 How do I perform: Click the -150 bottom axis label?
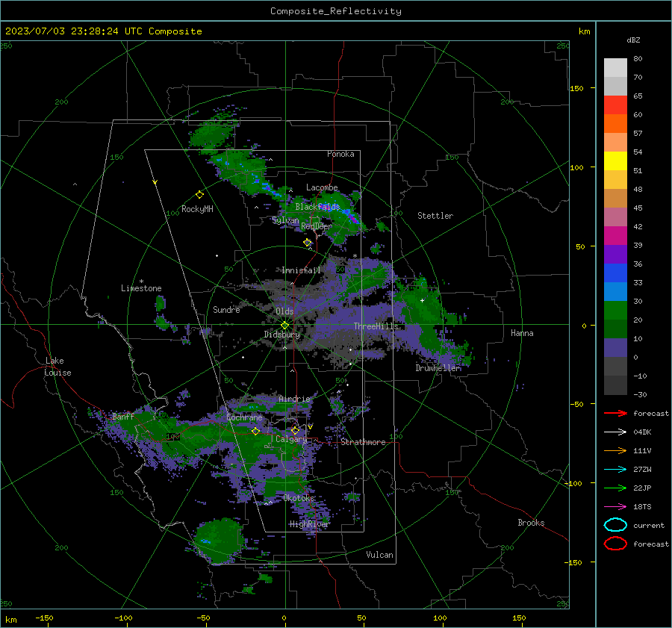coord(44,618)
